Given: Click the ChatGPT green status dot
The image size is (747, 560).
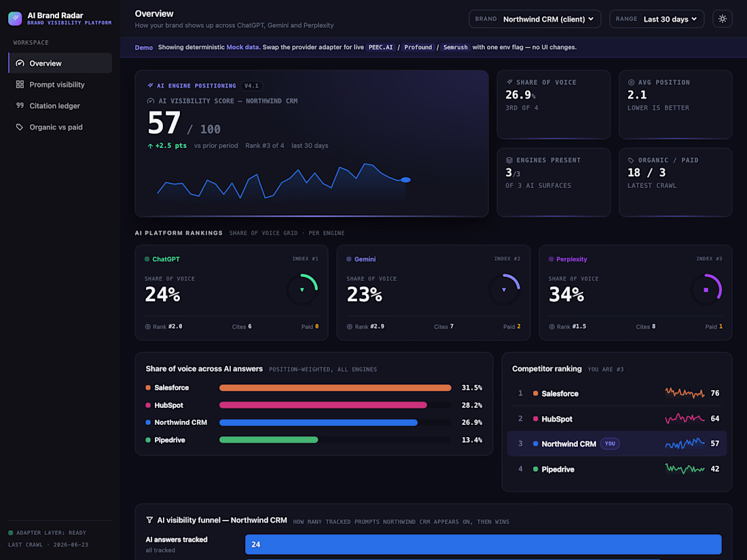Looking at the screenshot, I should 147,259.
